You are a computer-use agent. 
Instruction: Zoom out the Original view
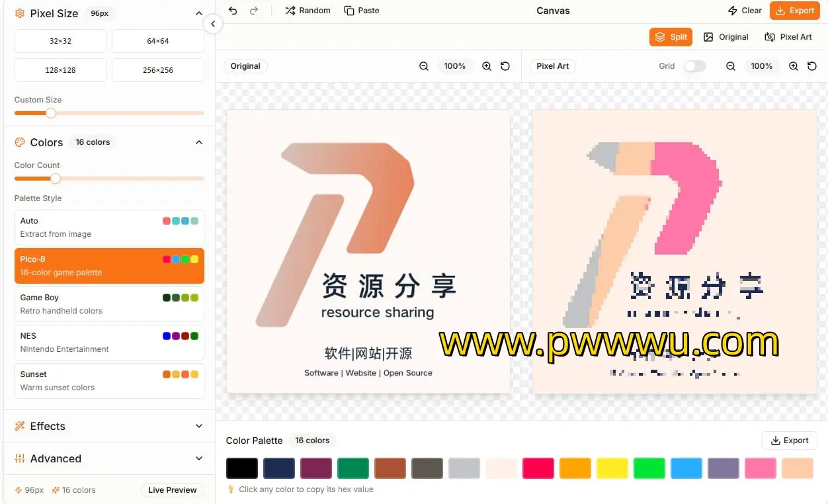pos(424,66)
